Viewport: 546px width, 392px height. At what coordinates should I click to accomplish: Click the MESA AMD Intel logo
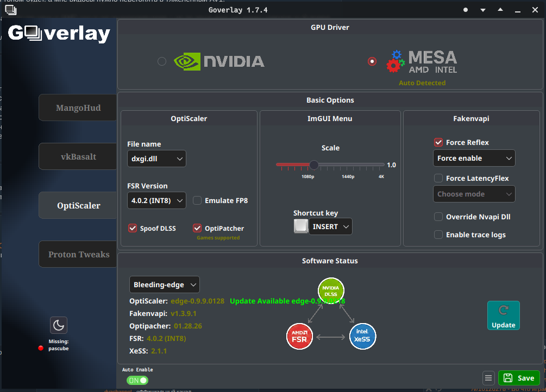click(x=422, y=61)
